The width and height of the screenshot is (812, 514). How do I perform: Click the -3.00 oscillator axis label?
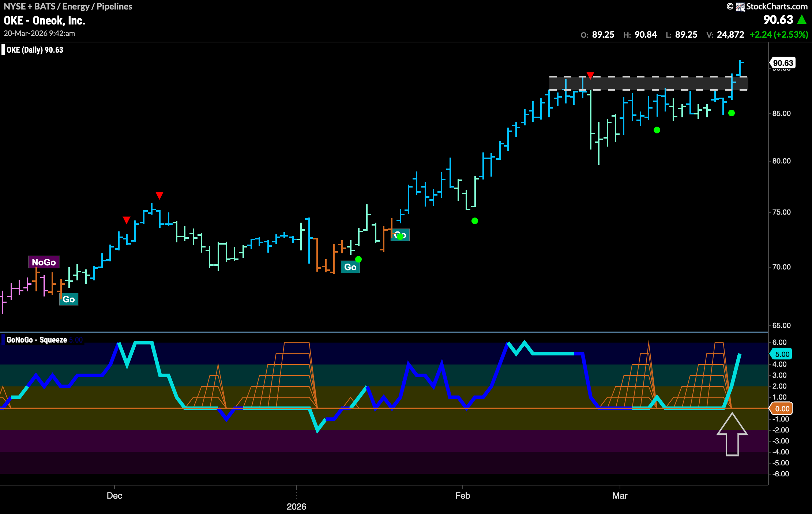tap(781, 441)
